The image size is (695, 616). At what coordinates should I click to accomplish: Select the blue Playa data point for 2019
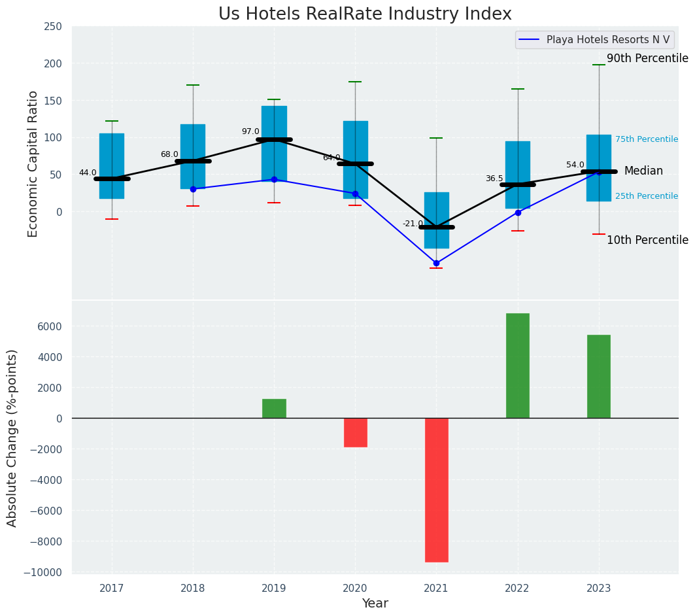(274, 179)
